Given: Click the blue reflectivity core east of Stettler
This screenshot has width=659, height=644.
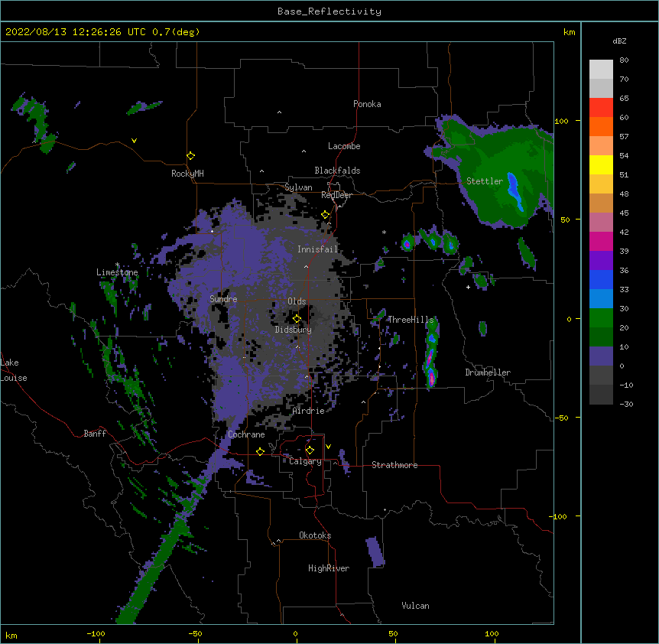Looking at the screenshot, I should [515, 190].
